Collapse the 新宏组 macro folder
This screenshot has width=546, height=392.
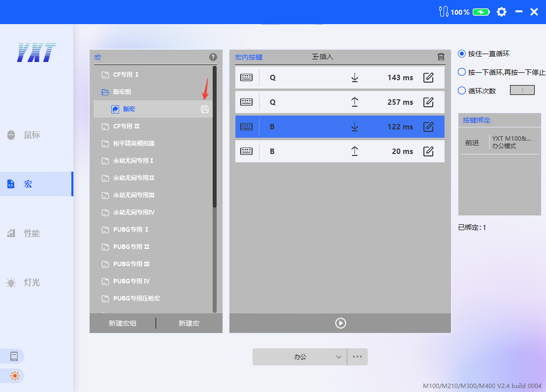tap(105, 92)
